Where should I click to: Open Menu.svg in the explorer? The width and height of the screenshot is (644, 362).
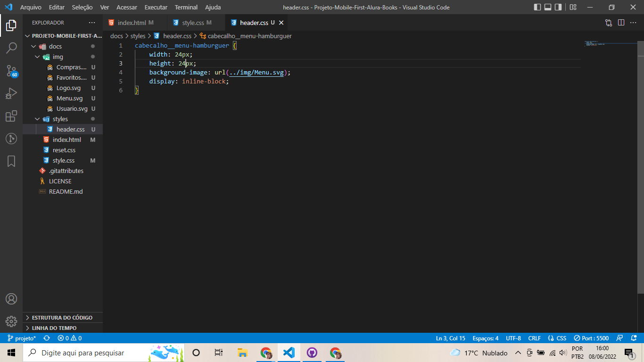[63, 98]
